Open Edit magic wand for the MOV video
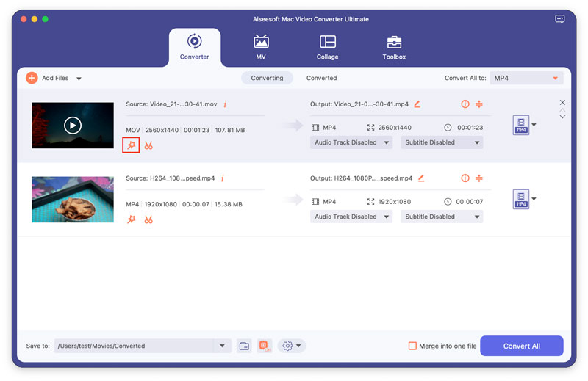588x381 pixels. (131, 145)
